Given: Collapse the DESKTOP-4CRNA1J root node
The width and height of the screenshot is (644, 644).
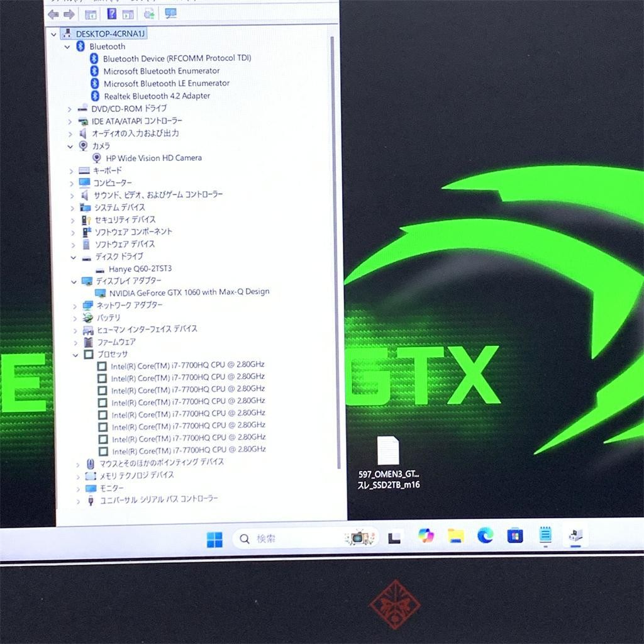Looking at the screenshot, I should click(54, 35).
